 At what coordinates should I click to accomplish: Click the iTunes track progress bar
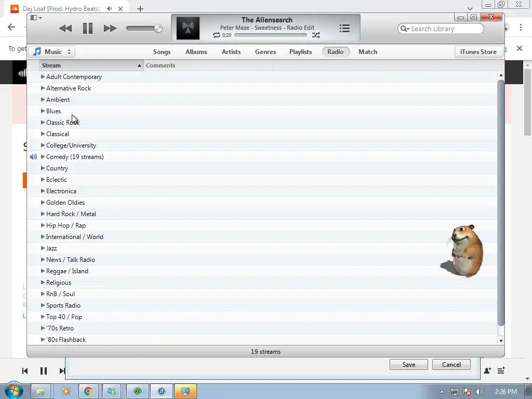[270, 35]
